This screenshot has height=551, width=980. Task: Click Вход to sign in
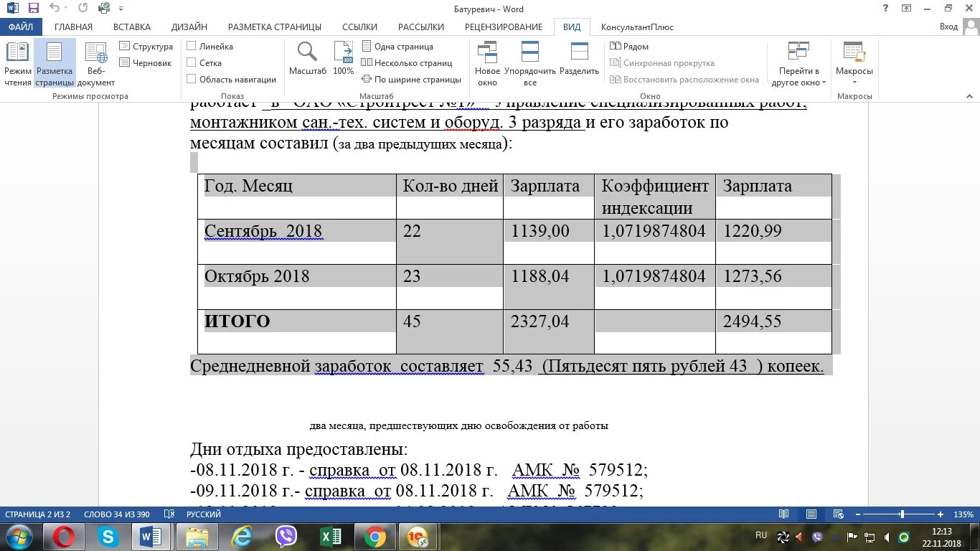pos(948,27)
